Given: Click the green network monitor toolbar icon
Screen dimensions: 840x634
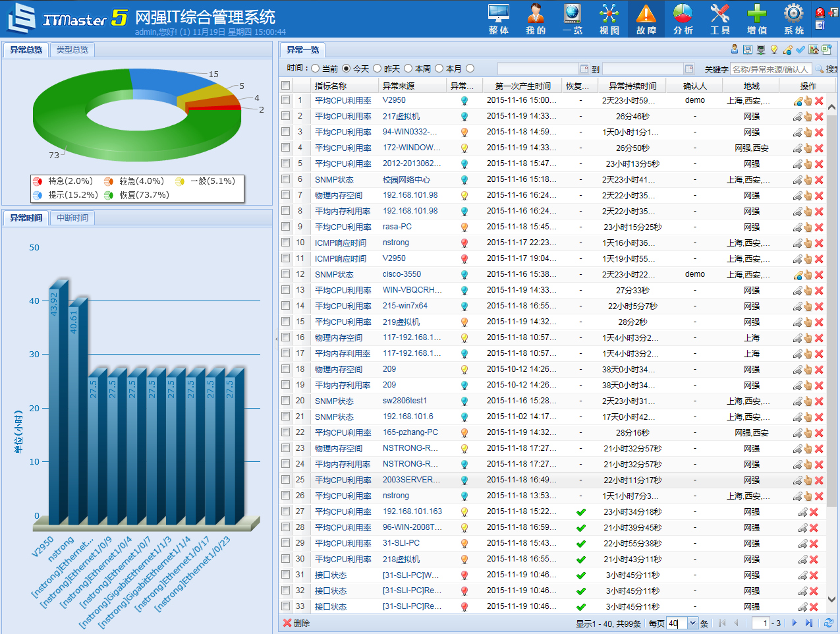Looking at the screenshot, I should point(761,49).
